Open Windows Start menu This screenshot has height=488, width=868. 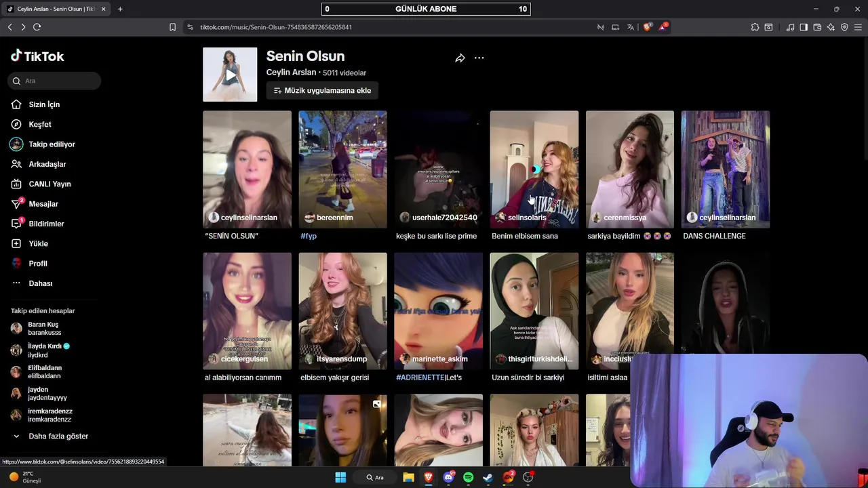tap(340, 477)
